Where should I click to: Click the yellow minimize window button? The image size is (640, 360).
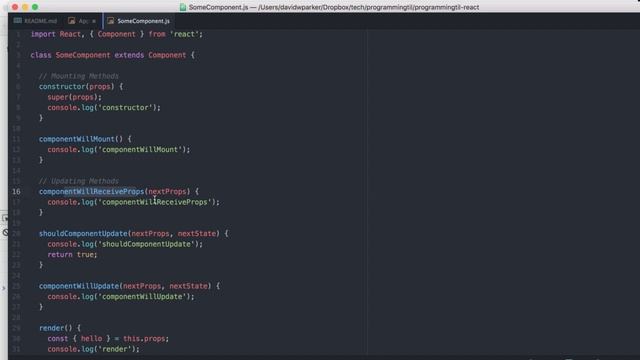[x=25, y=7]
